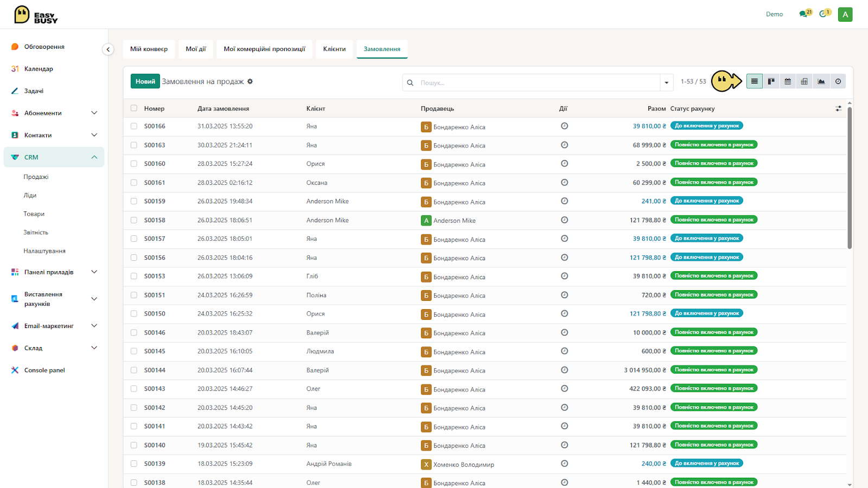The image size is (868, 488).
Task: Open the search options dropdown arrow
Action: tap(667, 82)
